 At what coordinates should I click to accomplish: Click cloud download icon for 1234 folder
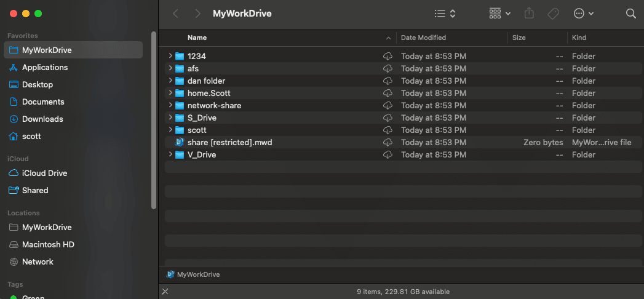(388, 56)
